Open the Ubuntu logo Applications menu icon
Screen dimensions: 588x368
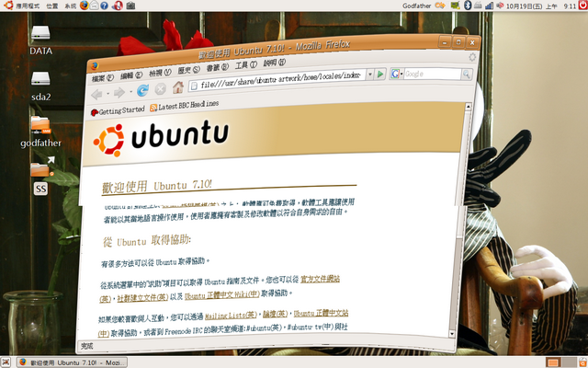8,6
